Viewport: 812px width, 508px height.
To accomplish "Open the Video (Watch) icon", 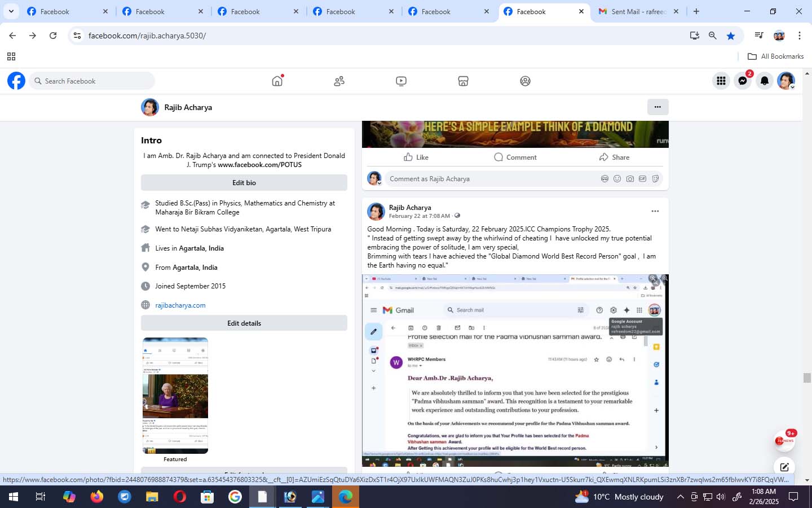I will [401, 81].
